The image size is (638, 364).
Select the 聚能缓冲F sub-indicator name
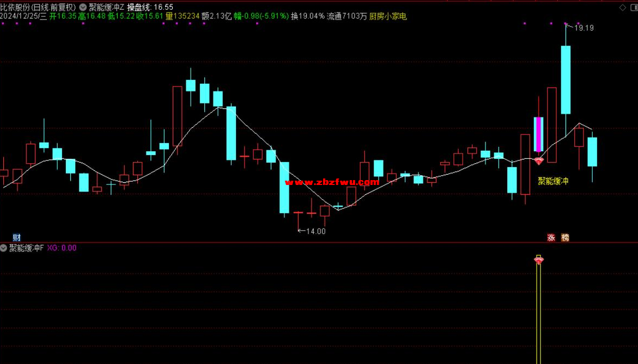(x=26, y=248)
